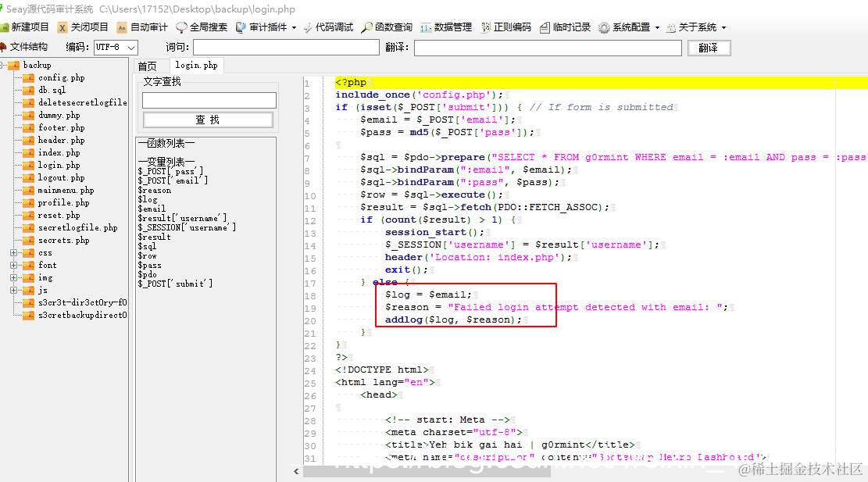Click the 翻译 button
This screenshot has height=482, width=868.
pyautogui.click(x=709, y=48)
